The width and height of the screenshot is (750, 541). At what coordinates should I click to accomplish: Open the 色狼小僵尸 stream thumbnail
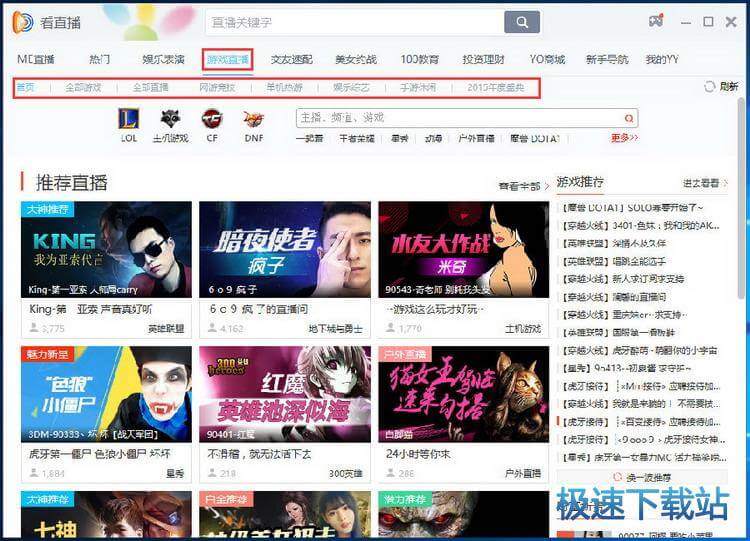click(106, 394)
